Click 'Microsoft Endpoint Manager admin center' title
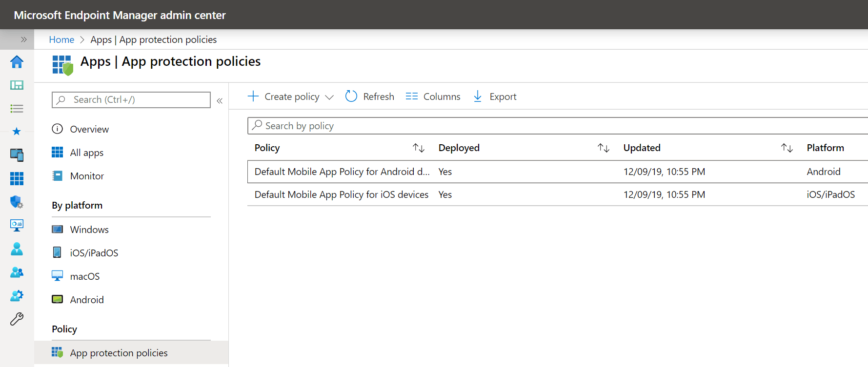 (120, 15)
